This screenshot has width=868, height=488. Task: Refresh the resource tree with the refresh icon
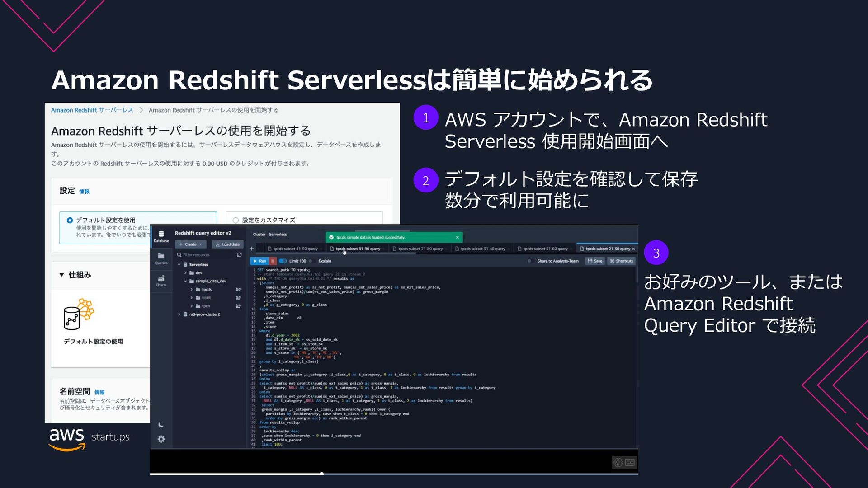pos(239,255)
